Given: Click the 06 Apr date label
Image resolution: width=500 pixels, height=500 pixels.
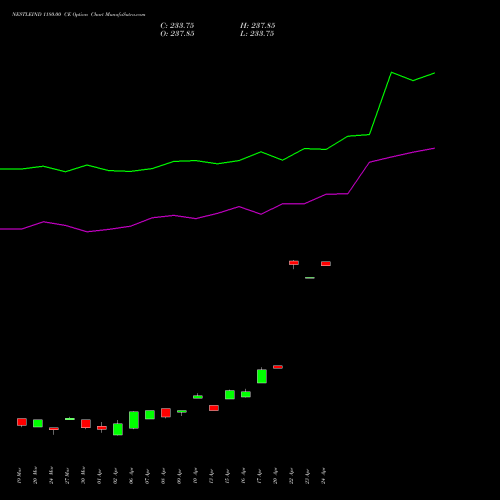Looking at the screenshot, I should 131,476.
